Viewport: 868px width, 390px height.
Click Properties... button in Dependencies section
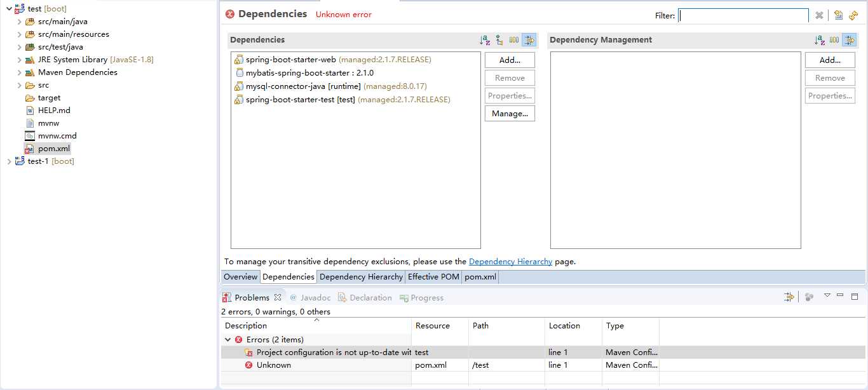tap(510, 96)
